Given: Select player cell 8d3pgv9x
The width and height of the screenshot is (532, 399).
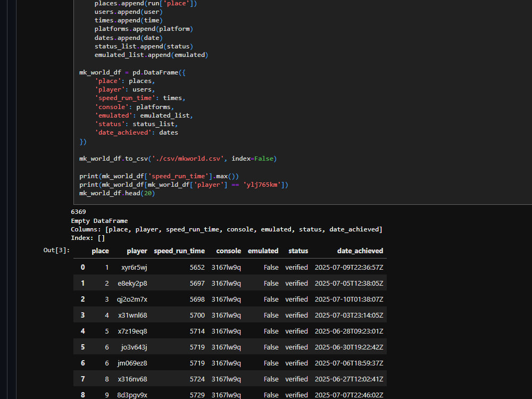Looking at the screenshot, I should pos(132,395).
